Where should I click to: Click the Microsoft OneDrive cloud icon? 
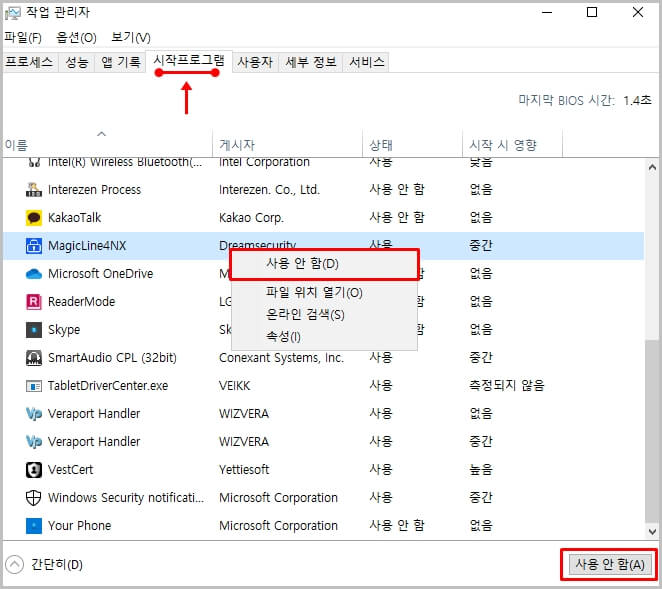coord(34,274)
